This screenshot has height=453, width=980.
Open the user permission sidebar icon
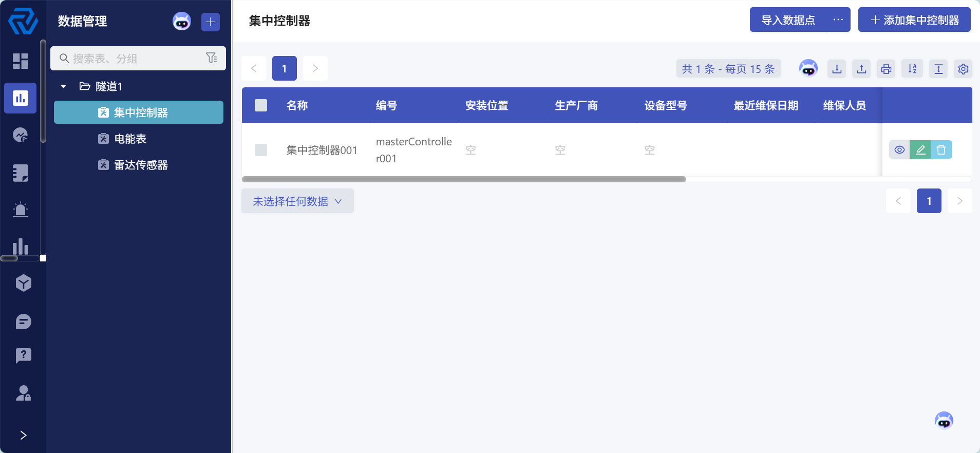pyautogui.click(x=24, y=393)
